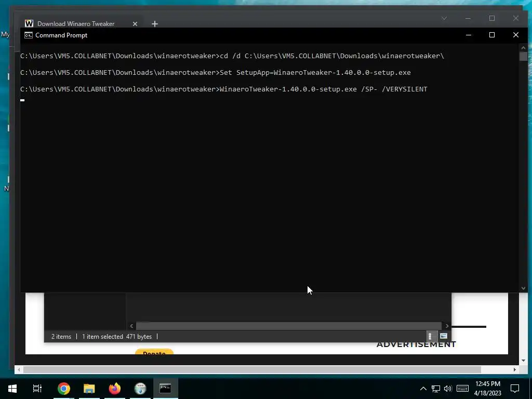The width and height of the screenshot is (532, 399).
Task: Launch Google Chrome from the taskbar
Action: pyautogui.click(x=64, y=389)
